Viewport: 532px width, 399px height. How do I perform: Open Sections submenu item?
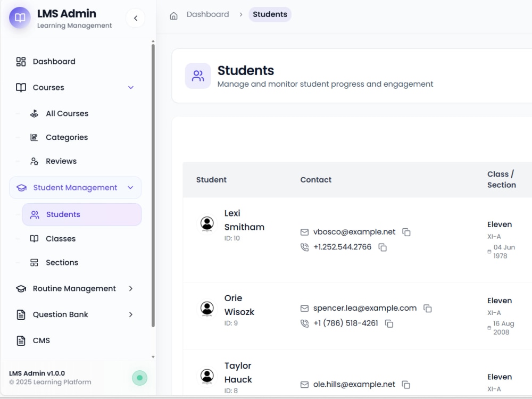coord(62,262)
